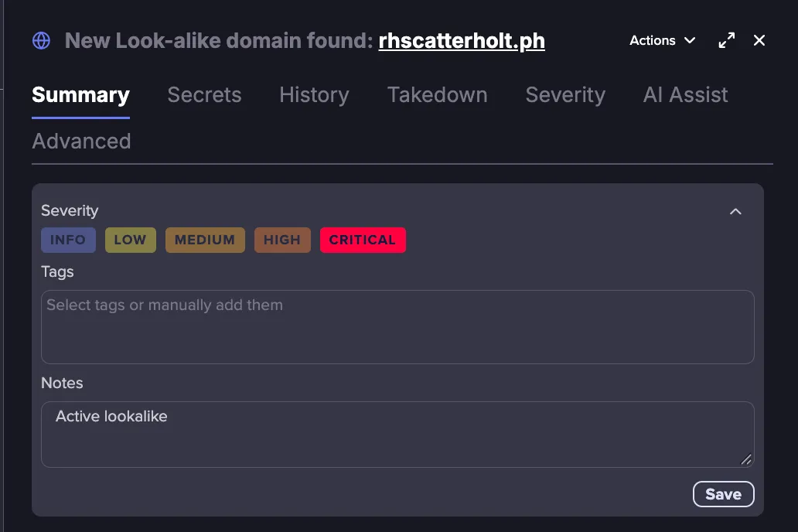
Task: Click the Tags input field
Action: point(397,327)
